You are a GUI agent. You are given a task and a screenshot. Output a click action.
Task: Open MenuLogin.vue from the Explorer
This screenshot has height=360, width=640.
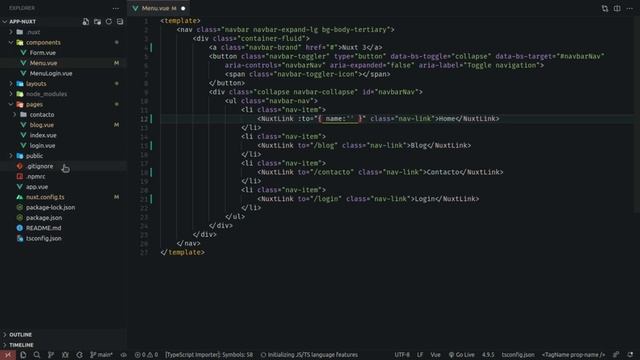tap(63, 73)
